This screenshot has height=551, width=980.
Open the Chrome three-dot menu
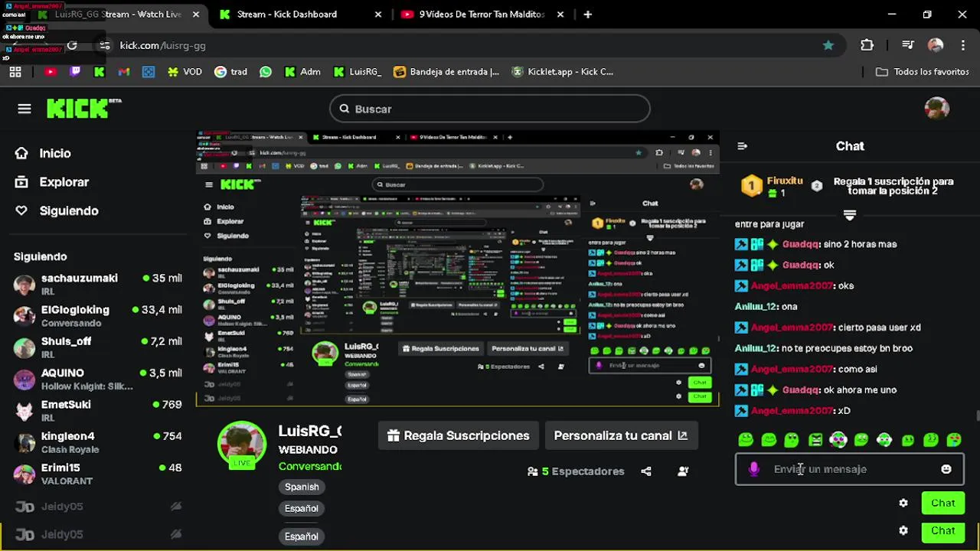point(963,45)
